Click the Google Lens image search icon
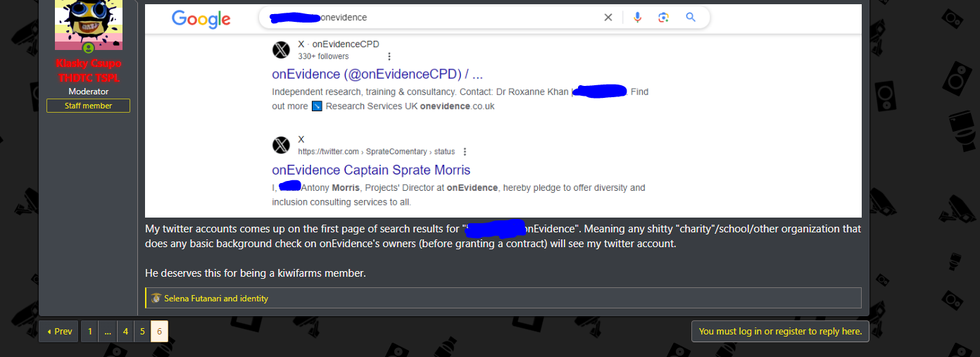The image size is (980, 357). point(663,18)
